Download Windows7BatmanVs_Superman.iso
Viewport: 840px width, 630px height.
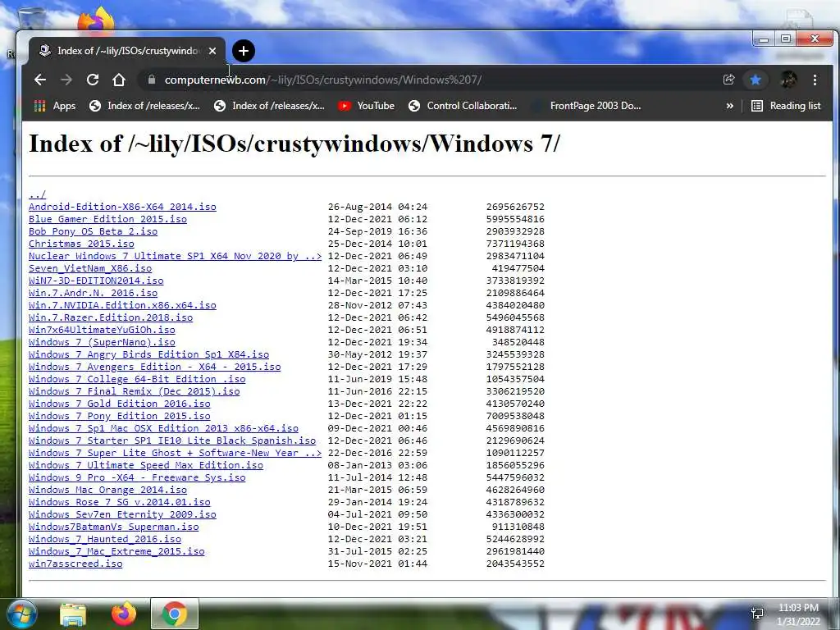(113, 527)
